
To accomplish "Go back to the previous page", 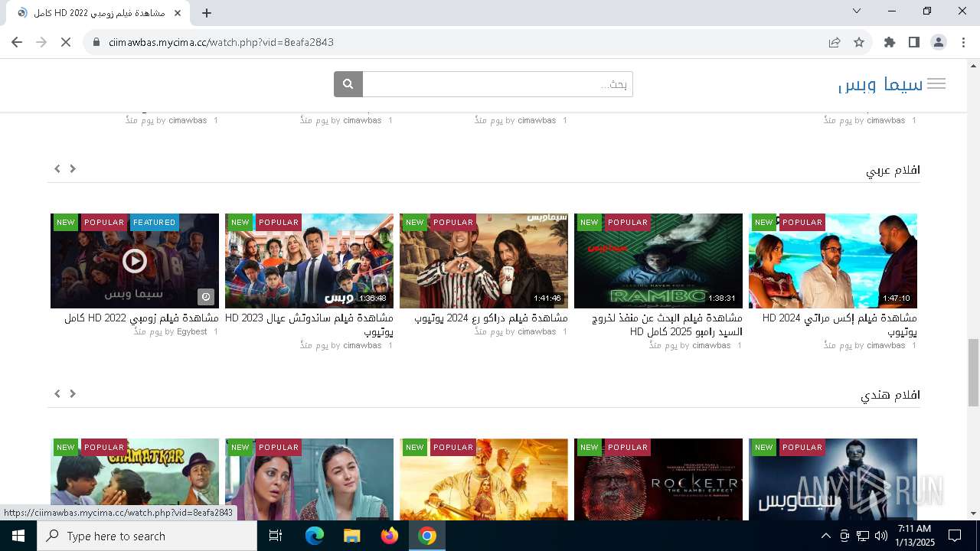I will pos(17,42).
